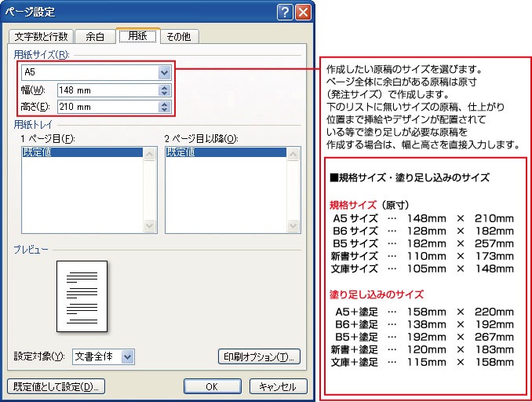Click the Help question mark button

286,12
